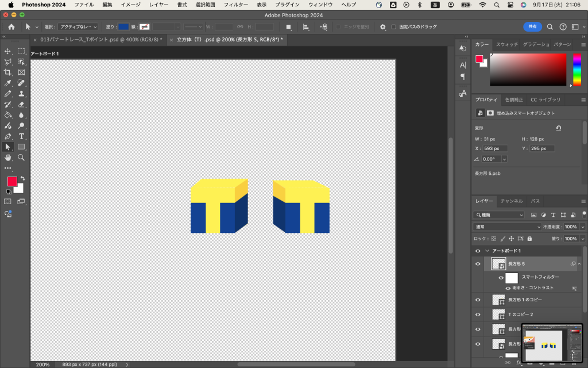
Task: Open the フィルター menu
Action: tap(235, 5)
